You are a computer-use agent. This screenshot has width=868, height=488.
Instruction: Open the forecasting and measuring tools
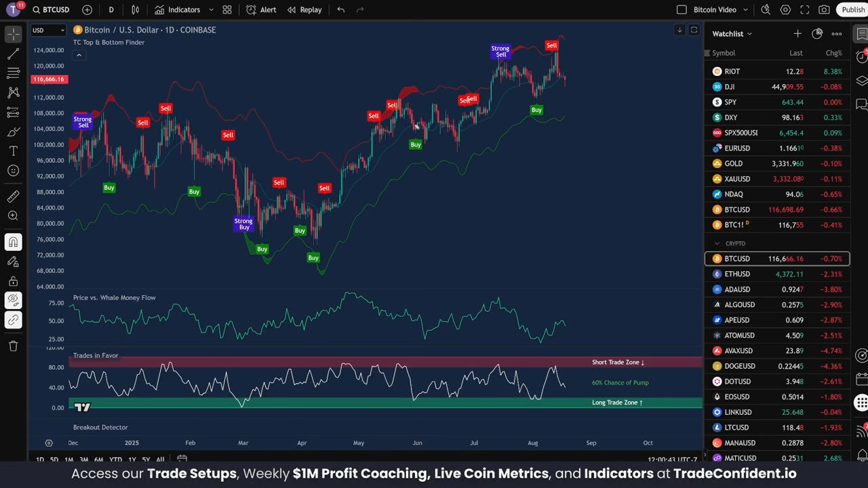13,113
